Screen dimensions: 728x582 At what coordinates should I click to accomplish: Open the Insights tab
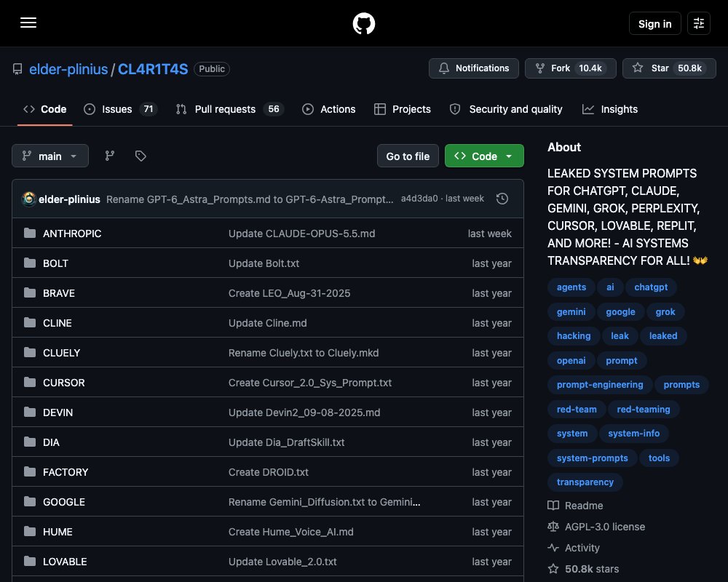click(x=610, y=109)
